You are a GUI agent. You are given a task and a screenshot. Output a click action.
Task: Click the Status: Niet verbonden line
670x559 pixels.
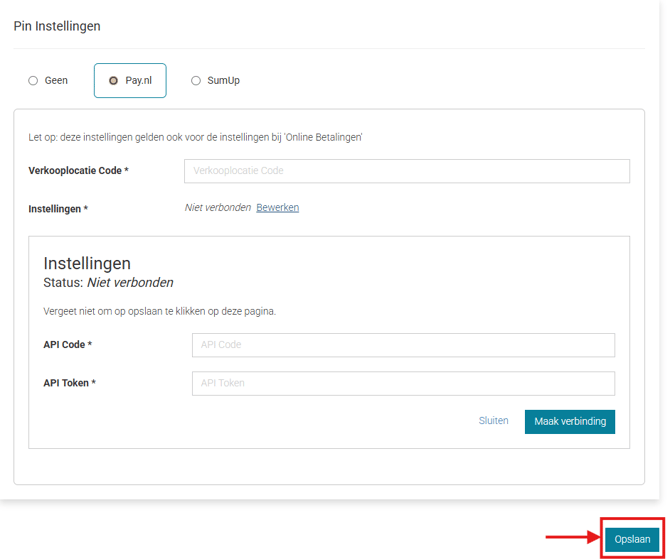[108, 283]
